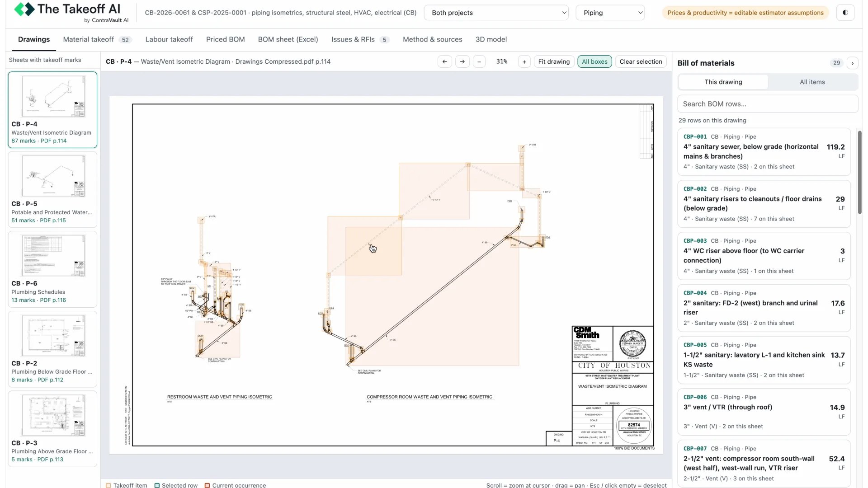Screen dimensions: 868x488
Task: Go to next sheet arrow
Action: [x=462, y=61]
